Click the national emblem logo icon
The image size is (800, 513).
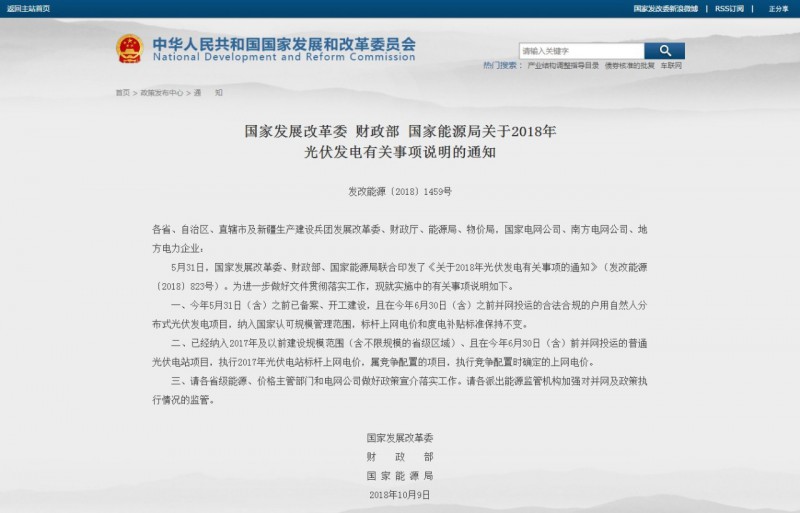pyautogui.click(x=129, y=48)
